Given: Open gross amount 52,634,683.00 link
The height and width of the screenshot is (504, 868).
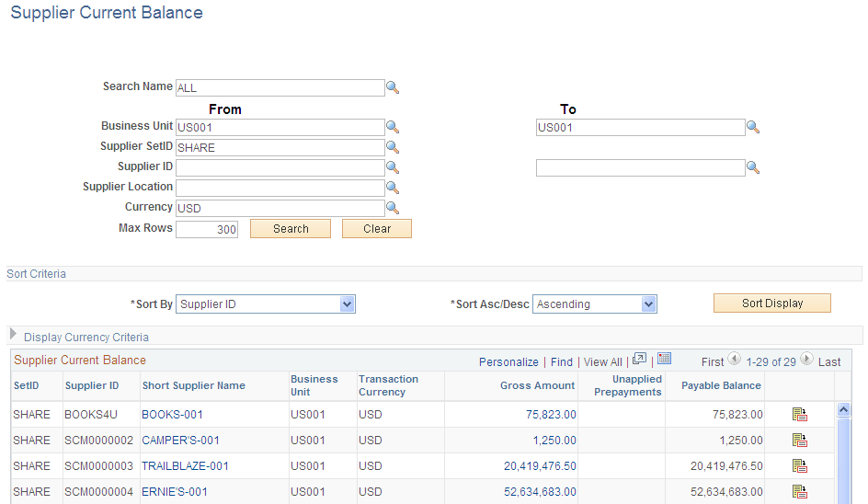Looking at the screenshot, I should (x=540, y=492).
